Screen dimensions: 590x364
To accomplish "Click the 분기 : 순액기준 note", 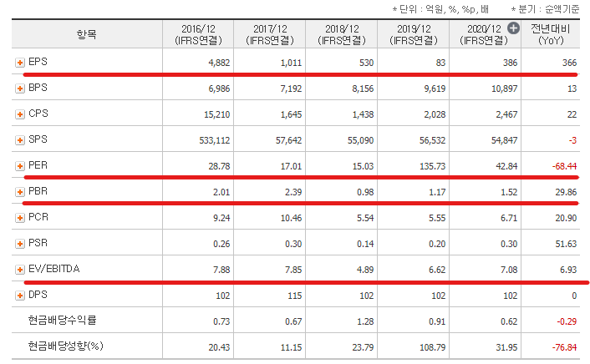I will (545, 9).
